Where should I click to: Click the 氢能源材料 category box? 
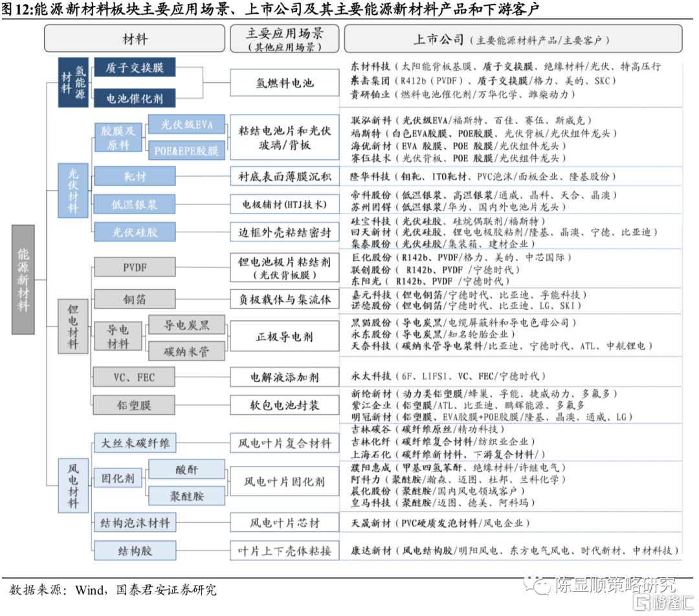pos(73,82)
